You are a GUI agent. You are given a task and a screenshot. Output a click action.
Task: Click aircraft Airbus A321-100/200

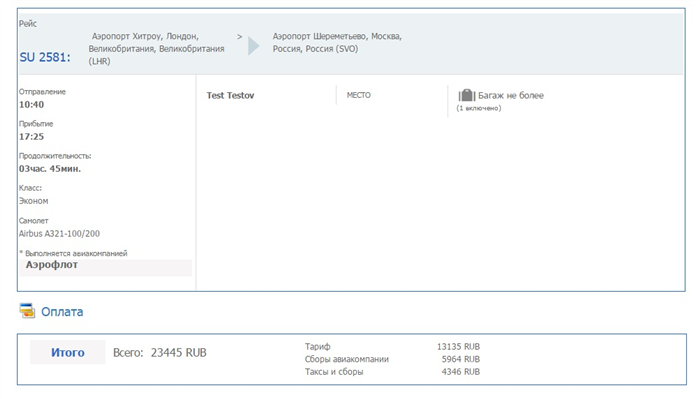pyautogui.click(x=59, y=233)
